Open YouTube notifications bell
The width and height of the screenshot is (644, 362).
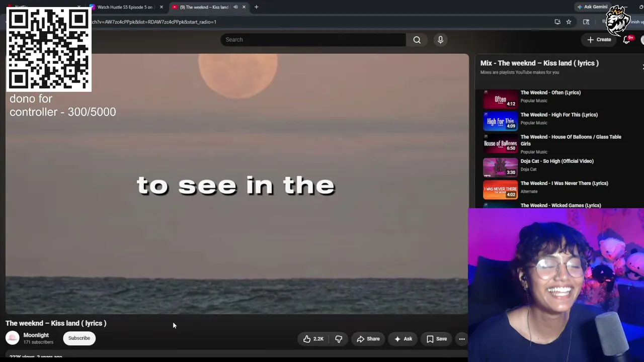click(x=627, y=40)
